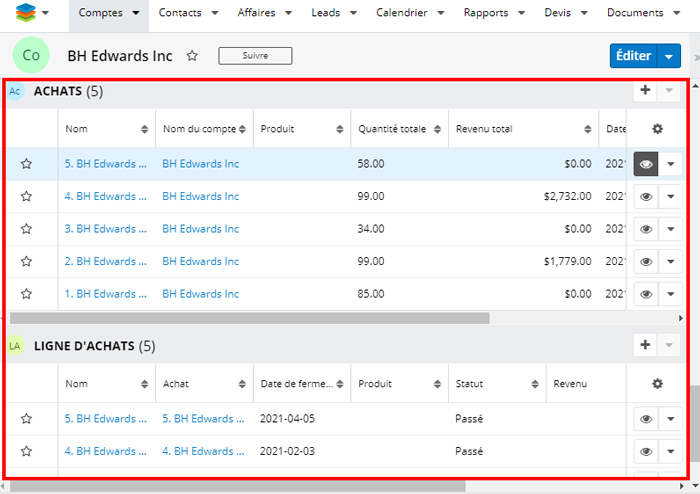Click the Co account avatar
The width and height of the screenshot is (700, 494).
click(31, 55)
